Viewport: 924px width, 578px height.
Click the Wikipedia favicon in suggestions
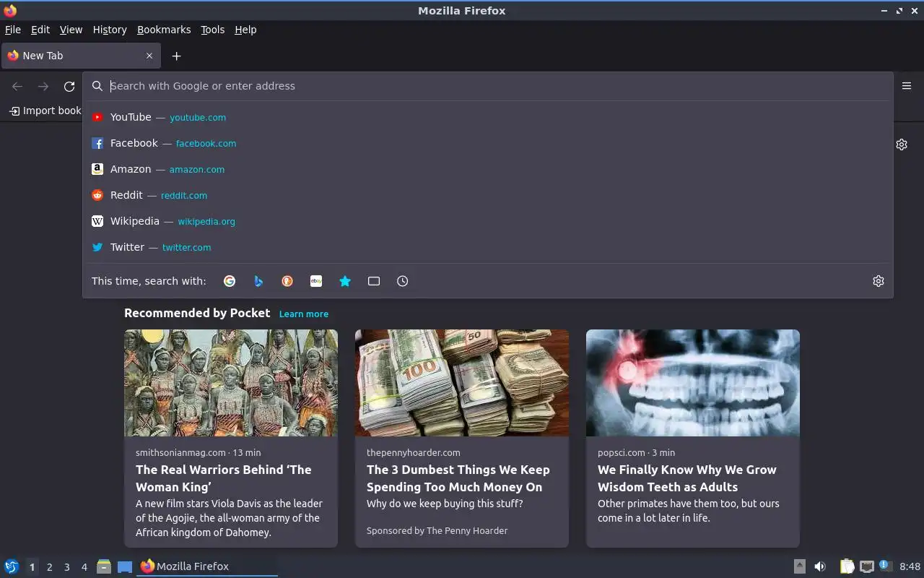(x=97, y=221)
